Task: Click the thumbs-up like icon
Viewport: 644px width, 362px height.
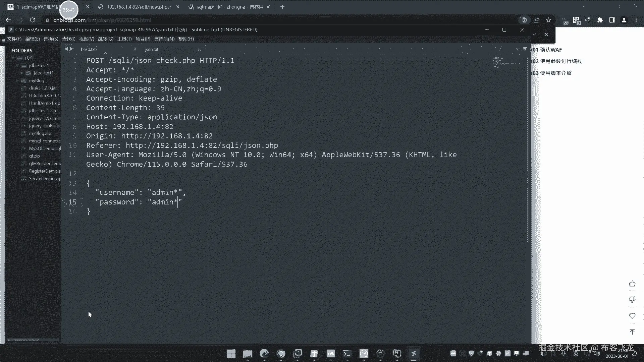Action: point(632,284)
